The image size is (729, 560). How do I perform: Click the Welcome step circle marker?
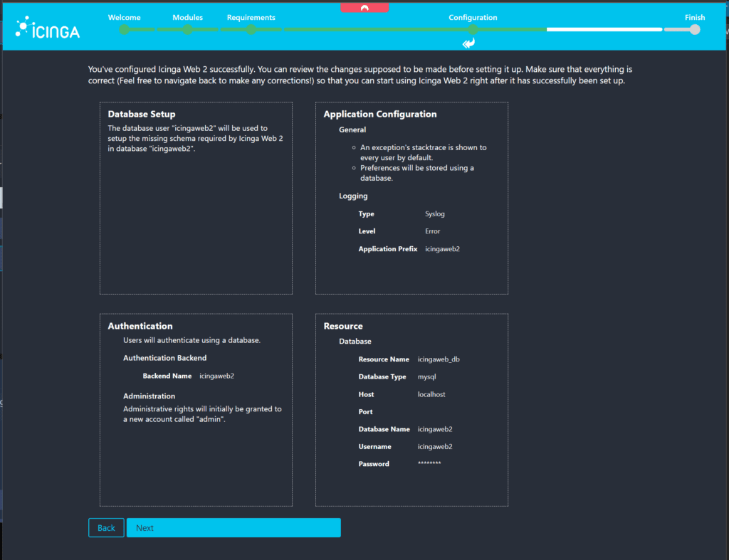(x=125, y=30)
